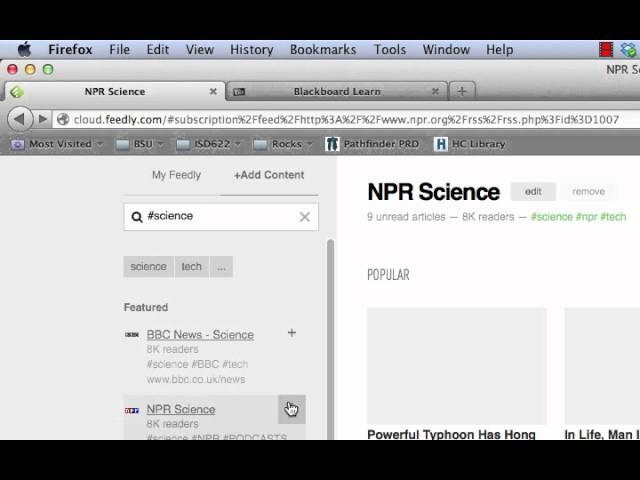Image resolution: width=640 pixels, height=480 pixels.
Task: Close the NPR Science tab
Action: (213, 91)
